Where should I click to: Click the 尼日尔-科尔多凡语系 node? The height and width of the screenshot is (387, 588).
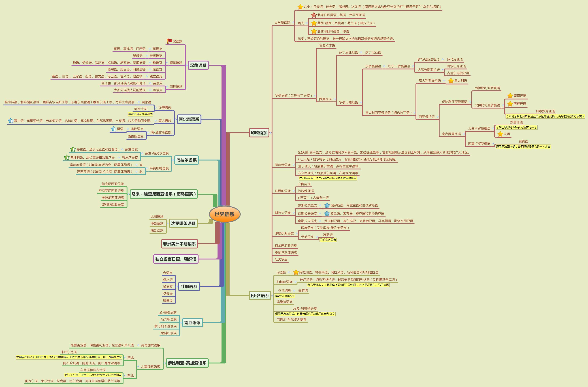click(x=291, y=320)
